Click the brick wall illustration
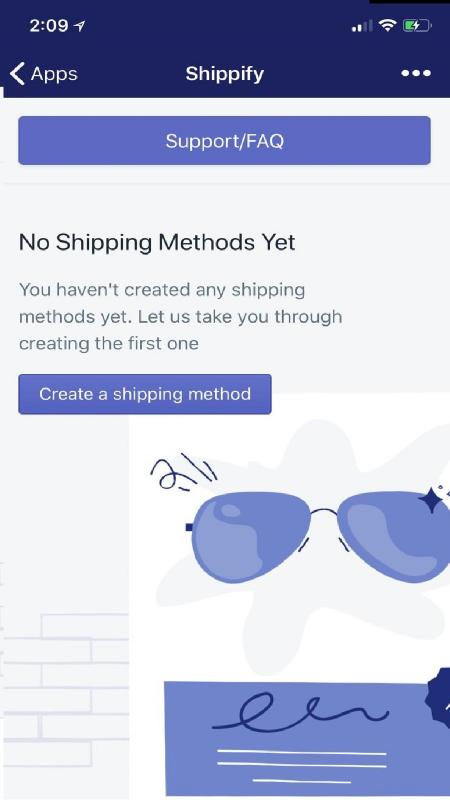The width and height of the screenshot is (450, 800). click(66, 691)
